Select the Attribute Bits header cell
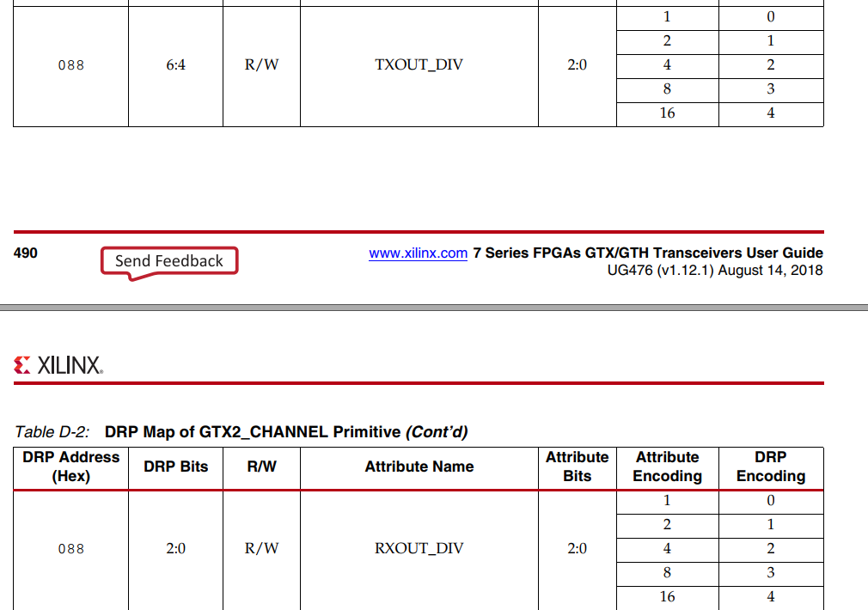The image size is (868, 610). point(577,467)
